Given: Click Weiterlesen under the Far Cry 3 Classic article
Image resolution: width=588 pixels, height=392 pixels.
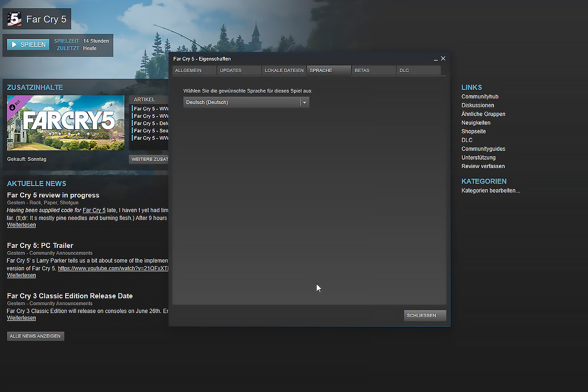Looking at the screenshot, I should click(21, 318).
